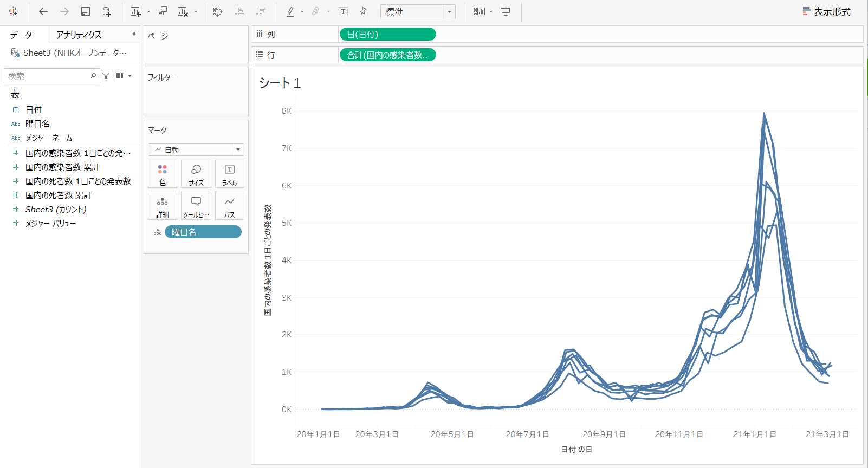Open the show/hide cards dropdown arrow
This screenshot has width=868, height=468.
pos(491,12)
